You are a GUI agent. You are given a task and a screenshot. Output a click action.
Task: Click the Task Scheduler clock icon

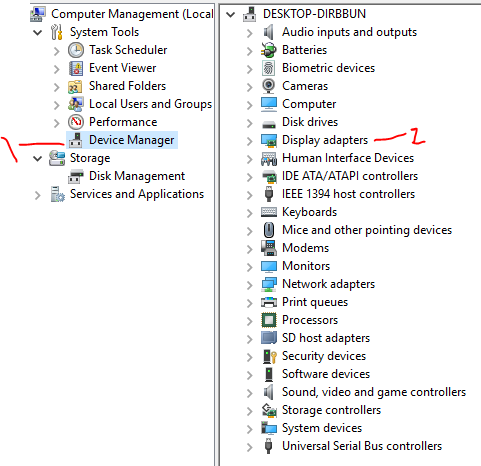[76, 50]
